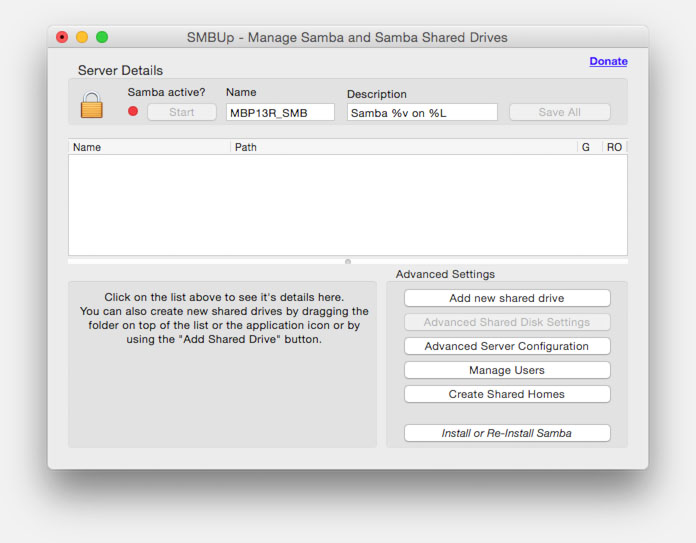
Task: Minimize the window using the yellow button
Action: (x=82, y=37)
